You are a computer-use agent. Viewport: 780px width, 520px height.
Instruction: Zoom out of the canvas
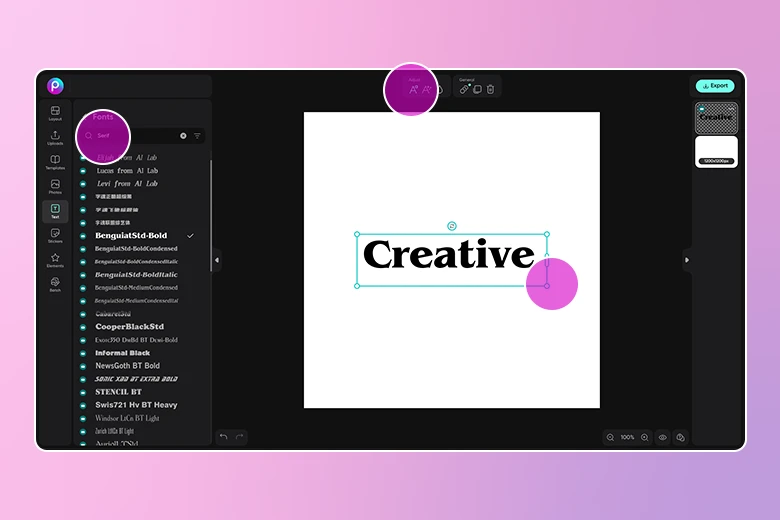610,437
